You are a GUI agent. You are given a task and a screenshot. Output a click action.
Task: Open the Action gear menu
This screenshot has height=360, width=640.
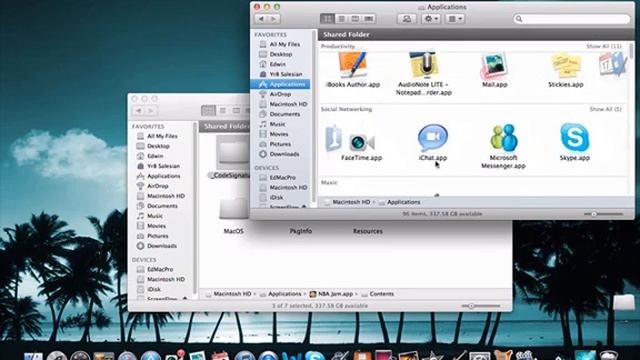[x=431, y=19]
